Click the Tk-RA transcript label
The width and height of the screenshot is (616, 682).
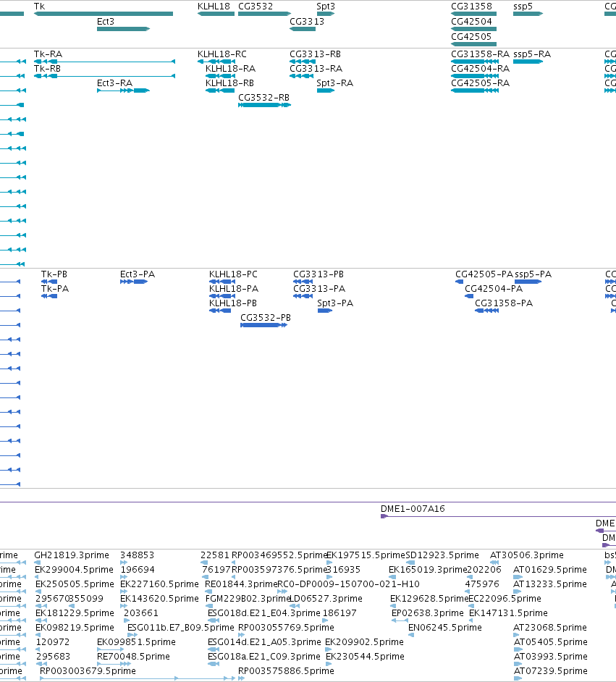pyautogui.click(x=48, y=54)
